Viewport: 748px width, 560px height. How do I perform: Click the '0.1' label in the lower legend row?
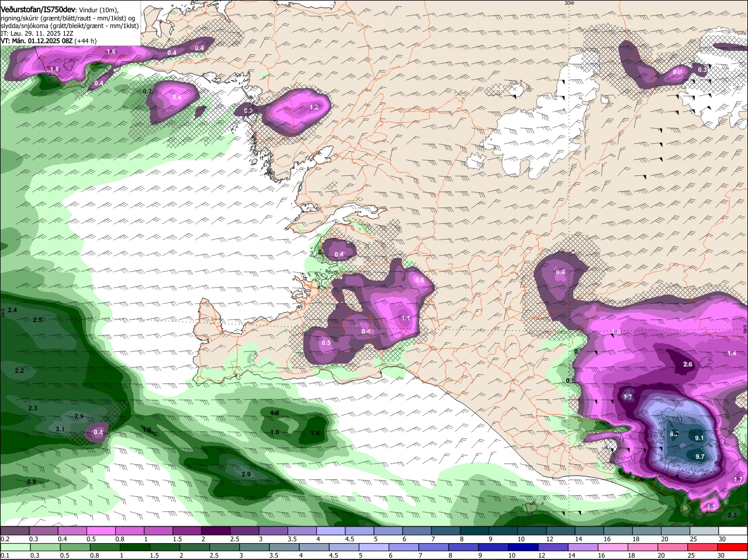point(5,555)
